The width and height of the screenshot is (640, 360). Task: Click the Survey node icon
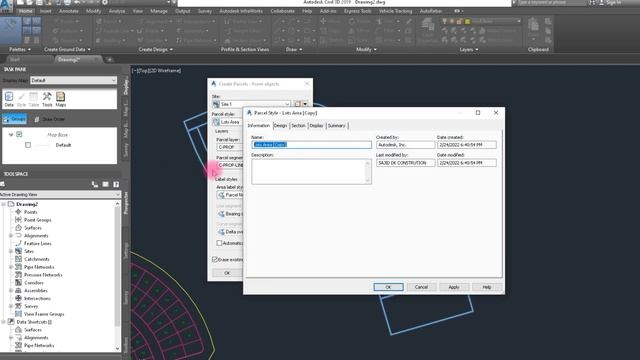coord(18,306)
